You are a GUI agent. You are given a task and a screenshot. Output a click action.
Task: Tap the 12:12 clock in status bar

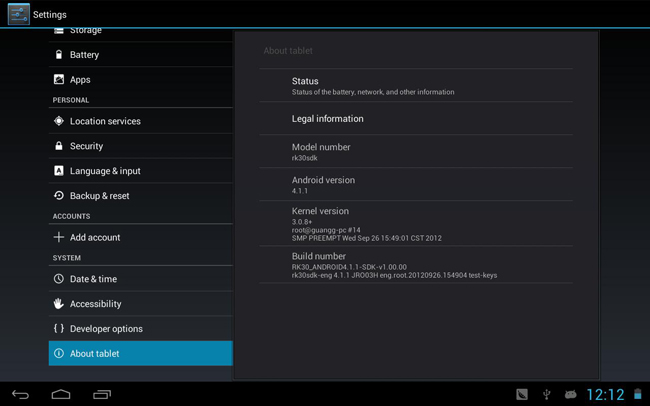click(x=605, y=394)
